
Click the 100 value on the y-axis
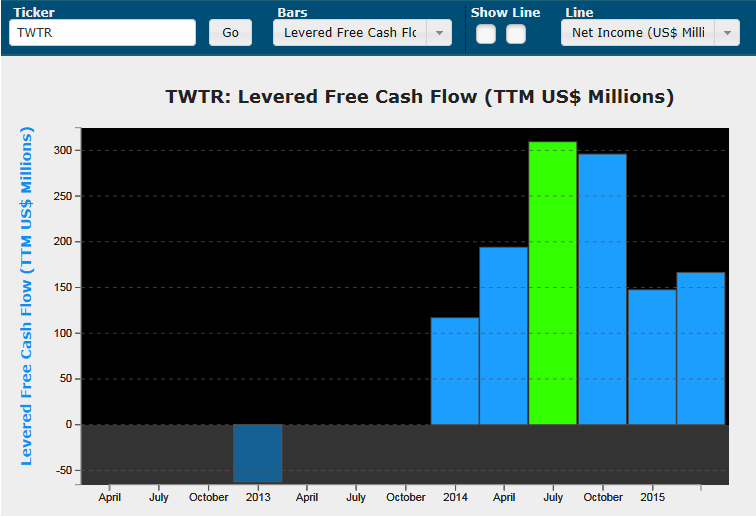click(x=62, y=333)
